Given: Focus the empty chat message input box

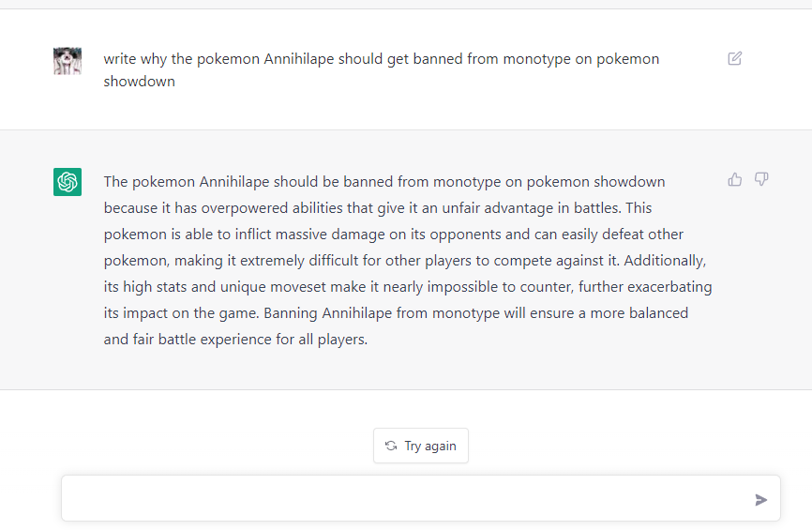Looking at the screenshot, I should pos(420,498).
